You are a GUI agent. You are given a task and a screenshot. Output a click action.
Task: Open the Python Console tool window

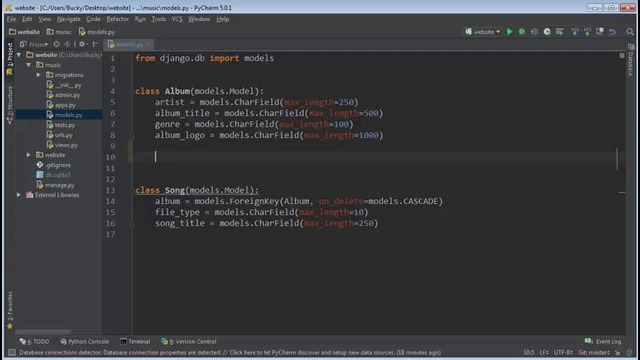(84, 341)
